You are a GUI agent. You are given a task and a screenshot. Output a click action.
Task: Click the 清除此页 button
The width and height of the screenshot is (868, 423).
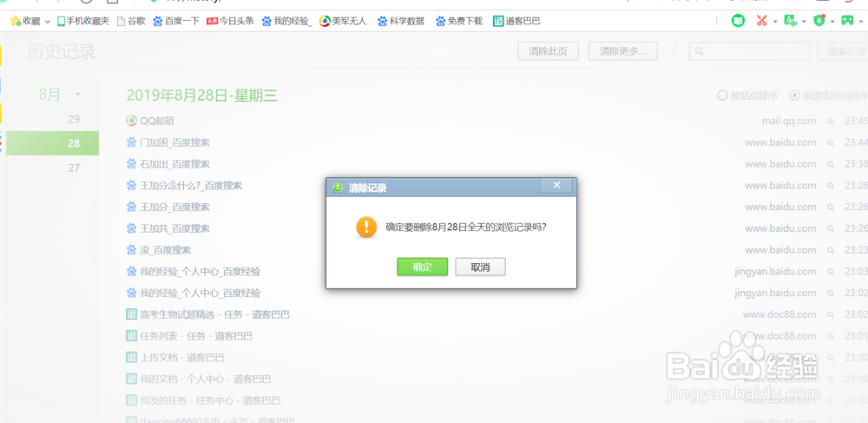click(x=548, y=51)
